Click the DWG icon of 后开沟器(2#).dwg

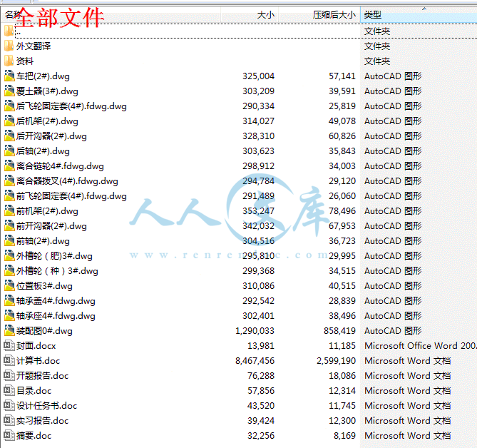click(x=9, y=136)
